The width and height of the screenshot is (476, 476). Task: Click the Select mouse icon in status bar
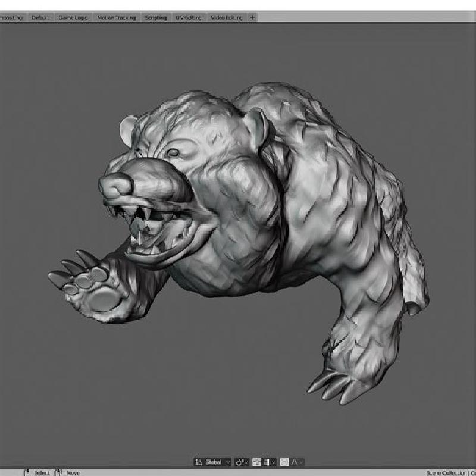click(x=26, y=472)
